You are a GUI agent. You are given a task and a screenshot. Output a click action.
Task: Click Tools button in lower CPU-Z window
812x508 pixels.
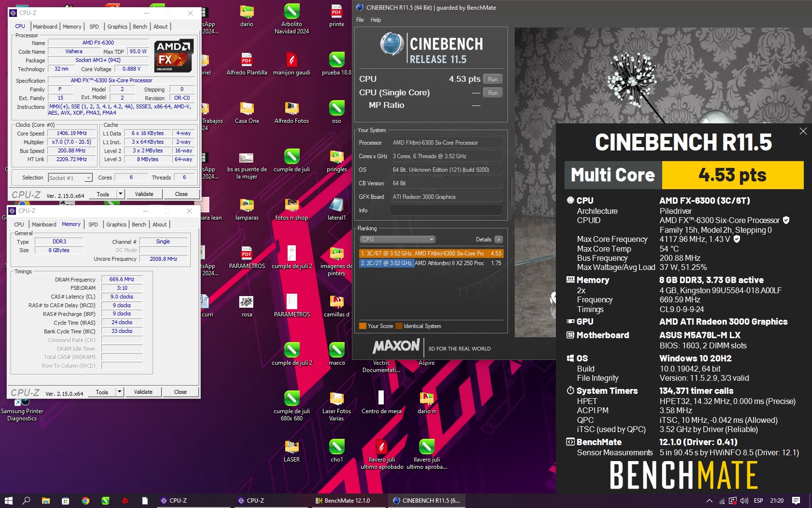point(102,392)
